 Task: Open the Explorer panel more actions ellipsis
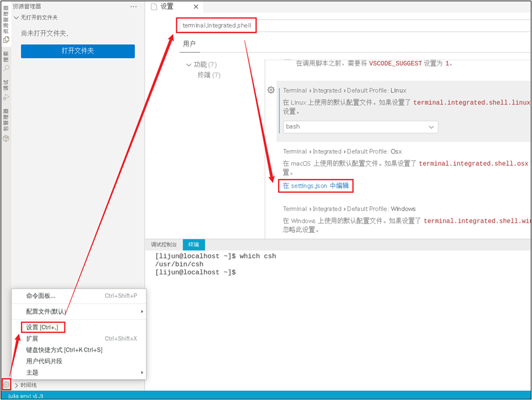[x=133, y=7]
